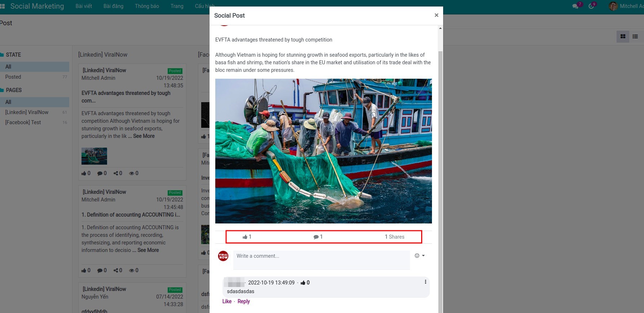
Task: Click the views eye icon on accounting card
Action: click(x=132, y=270)
